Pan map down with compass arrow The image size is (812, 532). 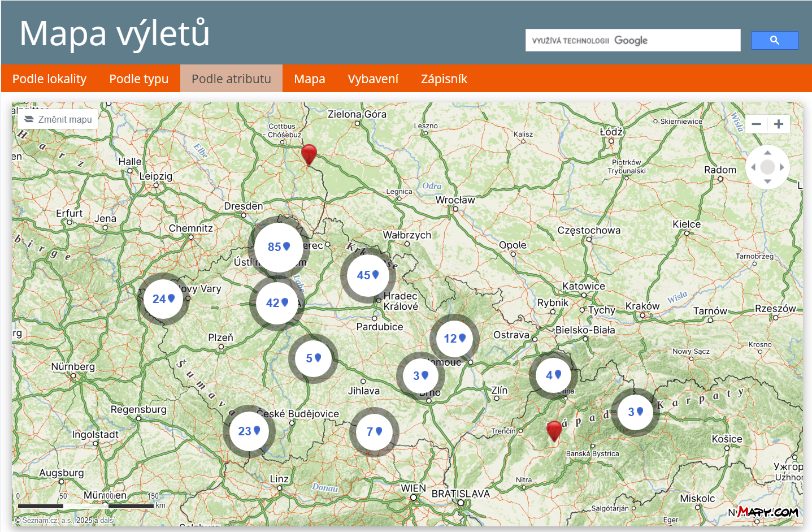coord(767,181)
